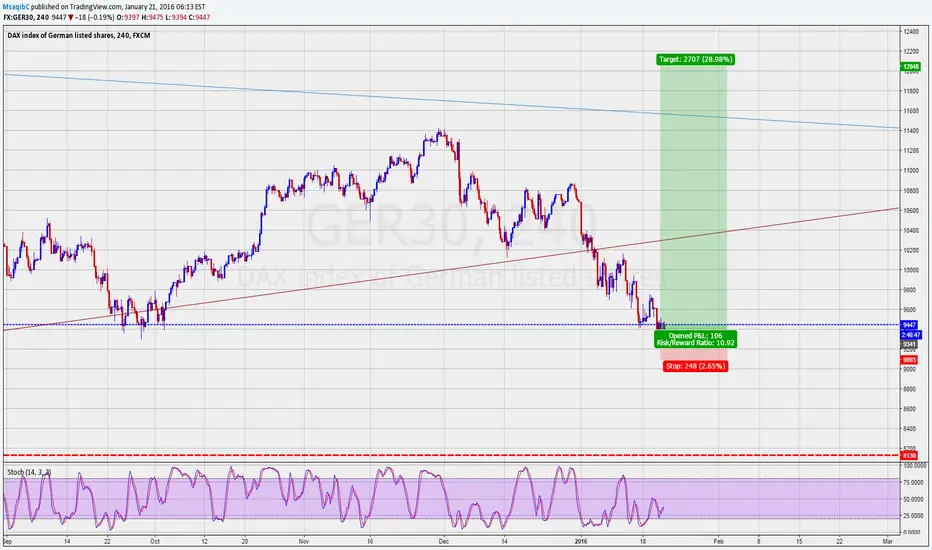Click the 9093 stop price tag
Viewport: 932px width, 550px height.
pyautogui.click(x=909, y=360)
